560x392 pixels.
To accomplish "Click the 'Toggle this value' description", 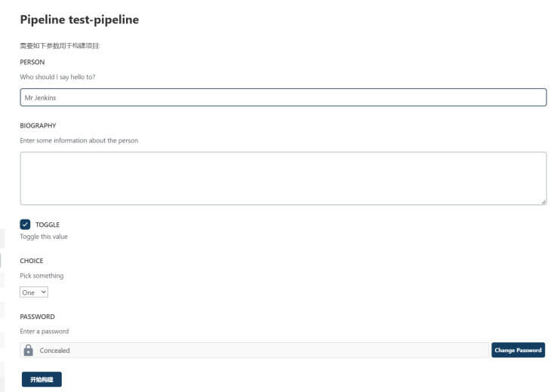I will pyautogui.click(x=44, y=237).
